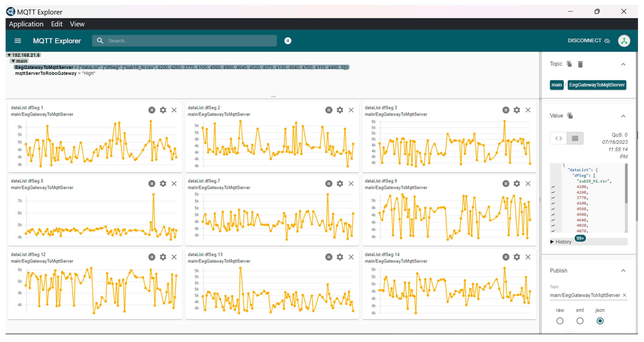
Task: Copy the value to clipboard
Action: pyautogui.click(x=570, y=116)
